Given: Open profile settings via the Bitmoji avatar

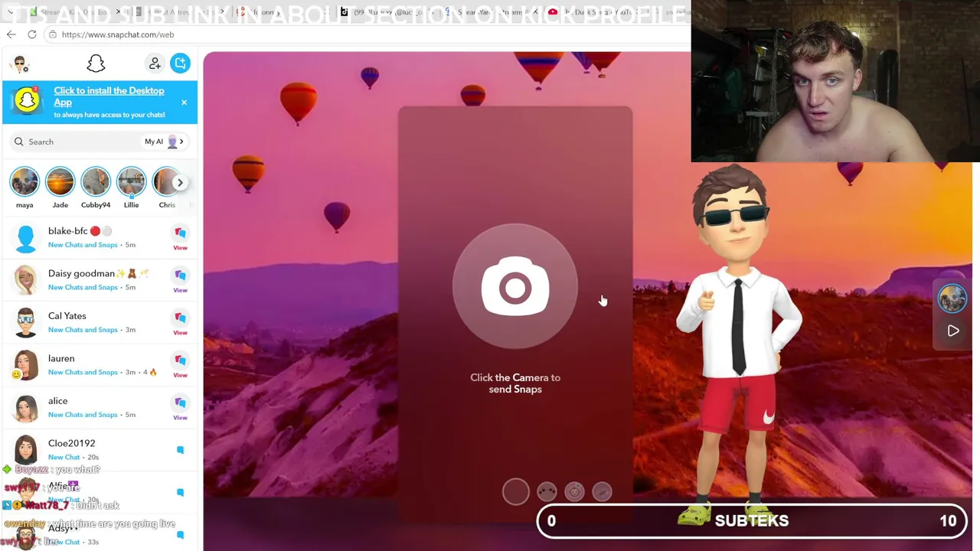Looking at the screenshot, I should [21, 64].
